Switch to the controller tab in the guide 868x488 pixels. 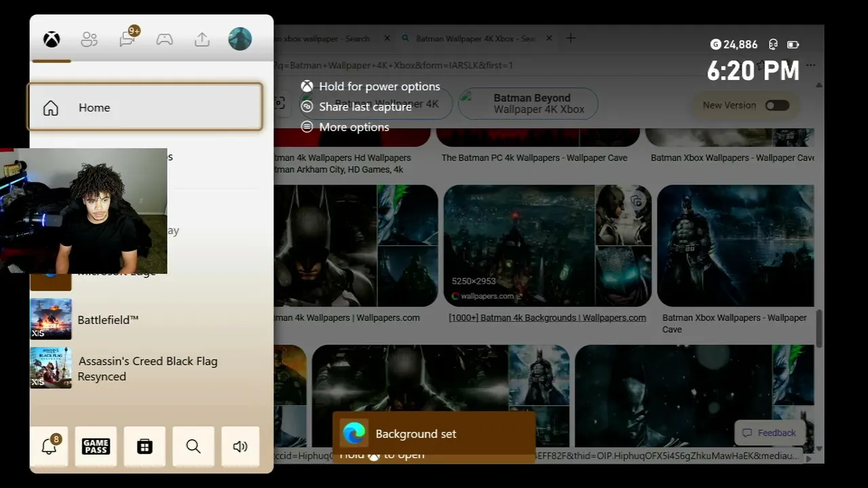click(x=164, y=39)
